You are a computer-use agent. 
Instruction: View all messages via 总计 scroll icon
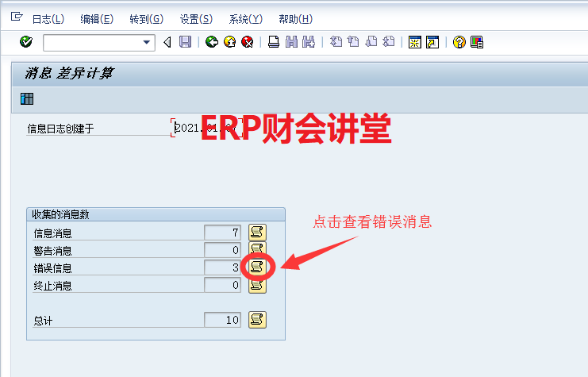[x=257, y=320]
